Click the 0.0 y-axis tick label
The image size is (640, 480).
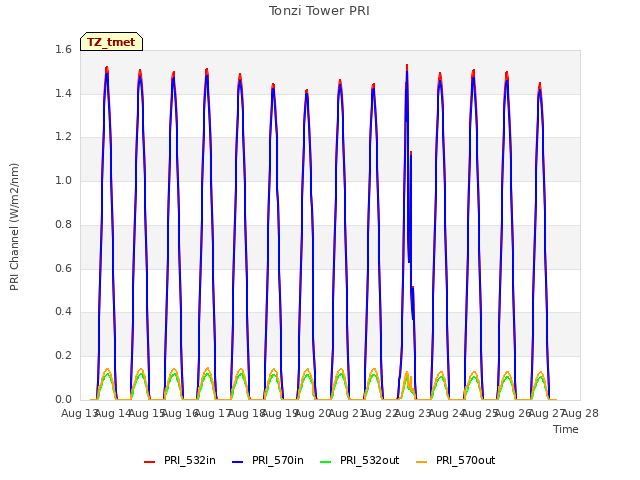[63, 399]
